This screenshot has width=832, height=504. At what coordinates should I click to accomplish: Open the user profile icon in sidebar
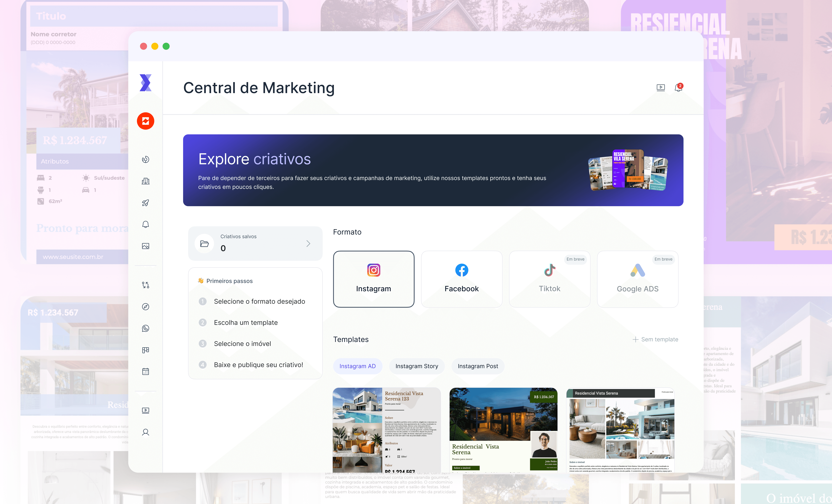[x=146, y=432]
